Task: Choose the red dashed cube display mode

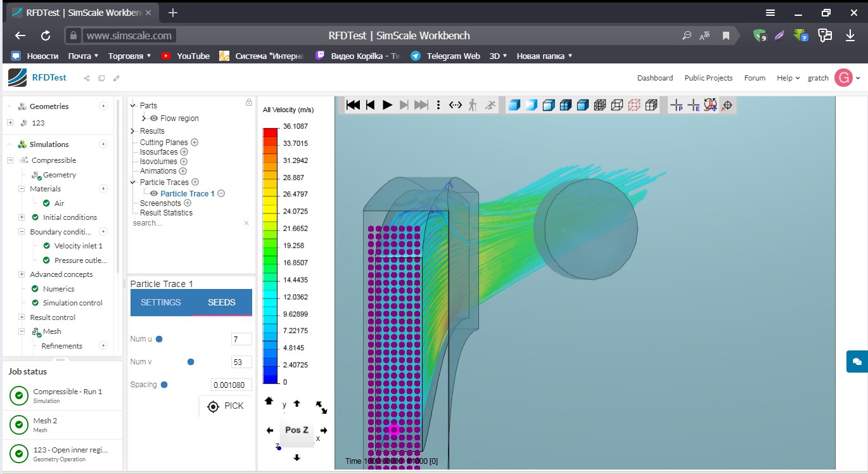Action: coord(634,105)
